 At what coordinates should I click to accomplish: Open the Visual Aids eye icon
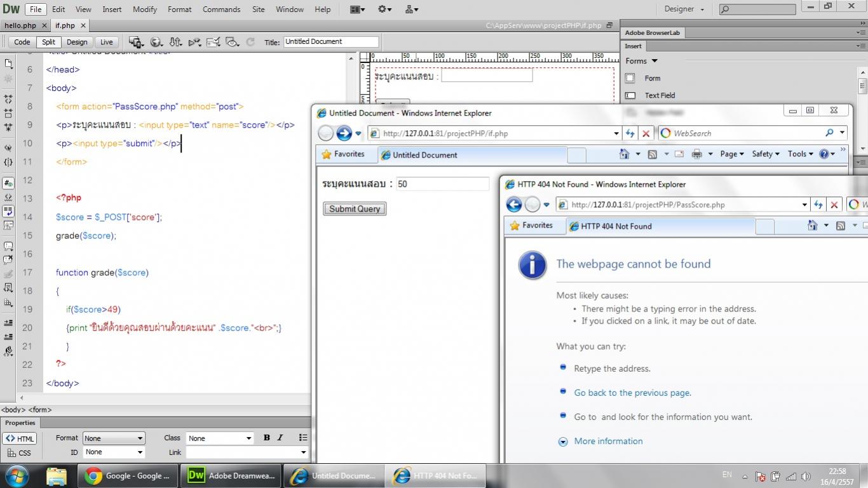(x=232, y=42)
